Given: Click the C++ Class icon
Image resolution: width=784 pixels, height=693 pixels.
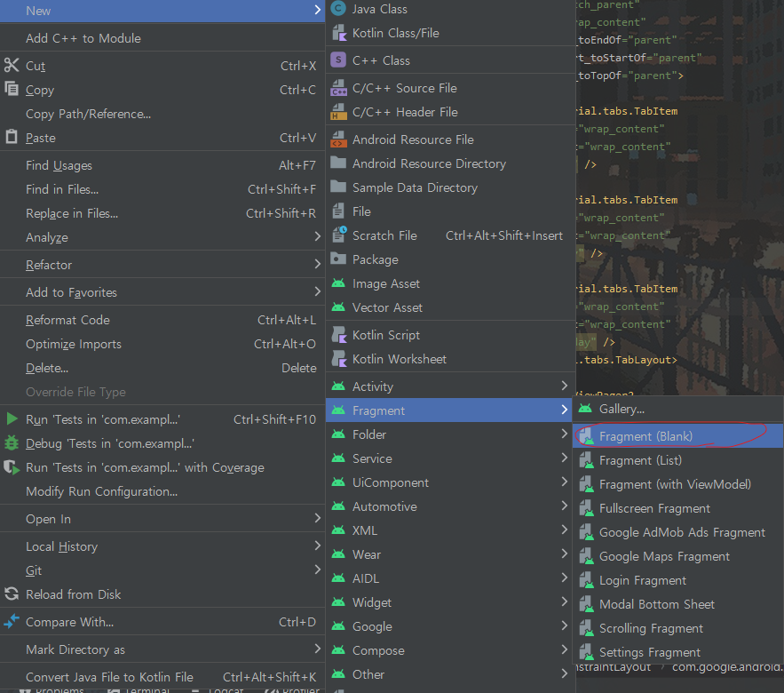Looking at the screenshot, I should point(338,60).
